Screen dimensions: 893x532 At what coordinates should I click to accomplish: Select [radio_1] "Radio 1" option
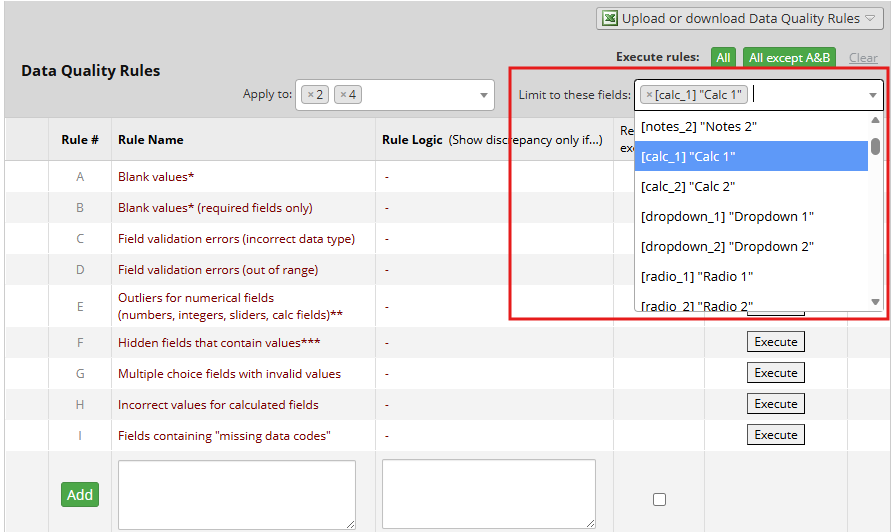click(751, 276)
